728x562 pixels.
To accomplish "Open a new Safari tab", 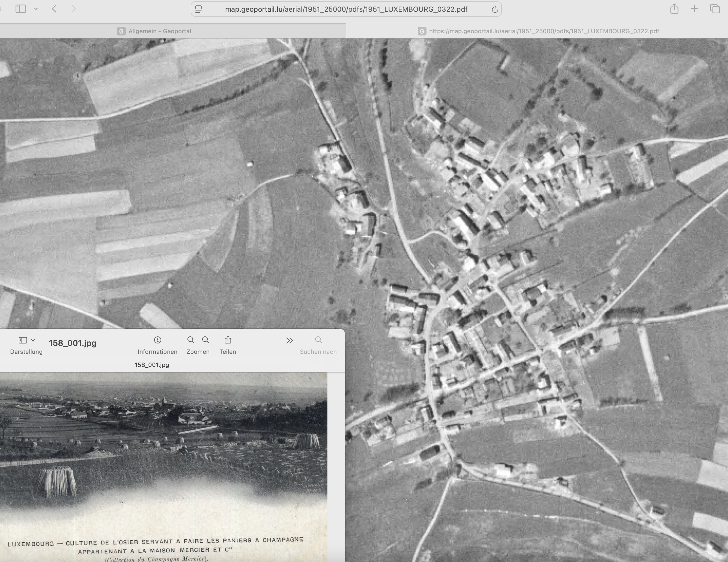I will [694, 9].
